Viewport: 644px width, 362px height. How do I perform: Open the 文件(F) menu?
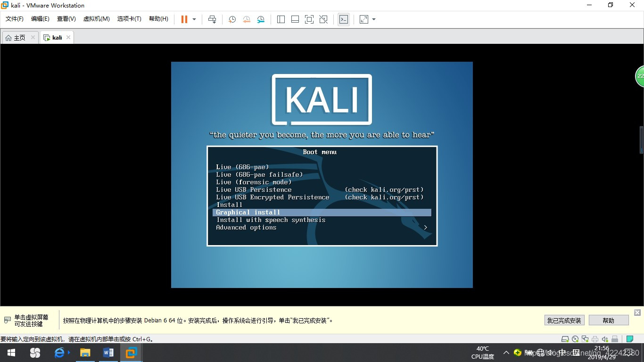pos(15,19)
